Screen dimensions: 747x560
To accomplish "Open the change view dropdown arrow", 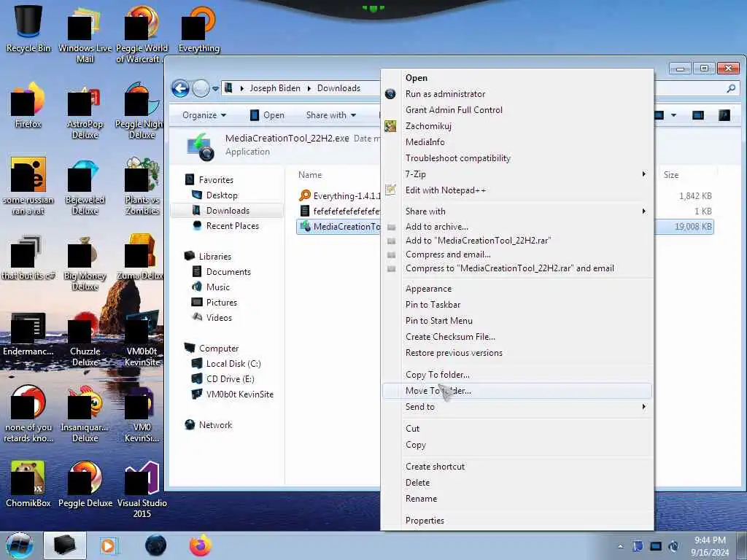I will point(673,115).
